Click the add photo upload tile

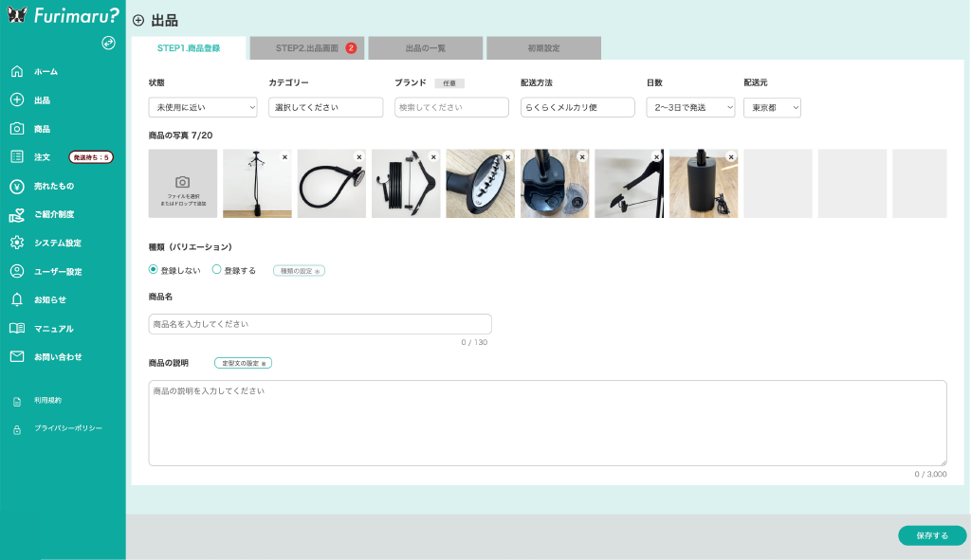(183, 184)
